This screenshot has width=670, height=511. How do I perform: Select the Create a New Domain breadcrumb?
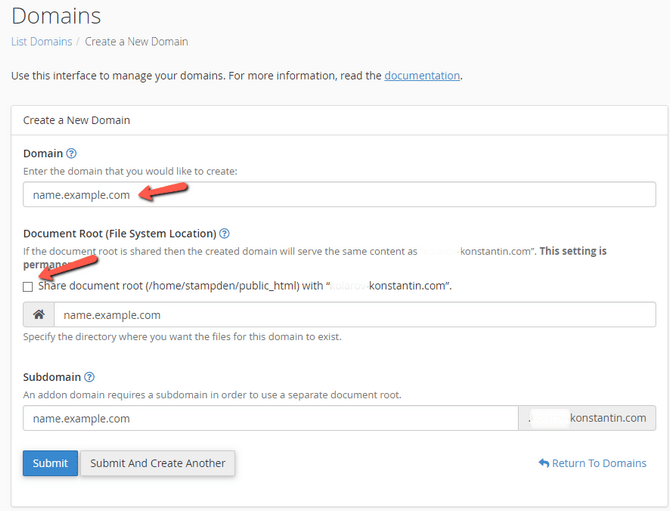[x=136, y=42]
